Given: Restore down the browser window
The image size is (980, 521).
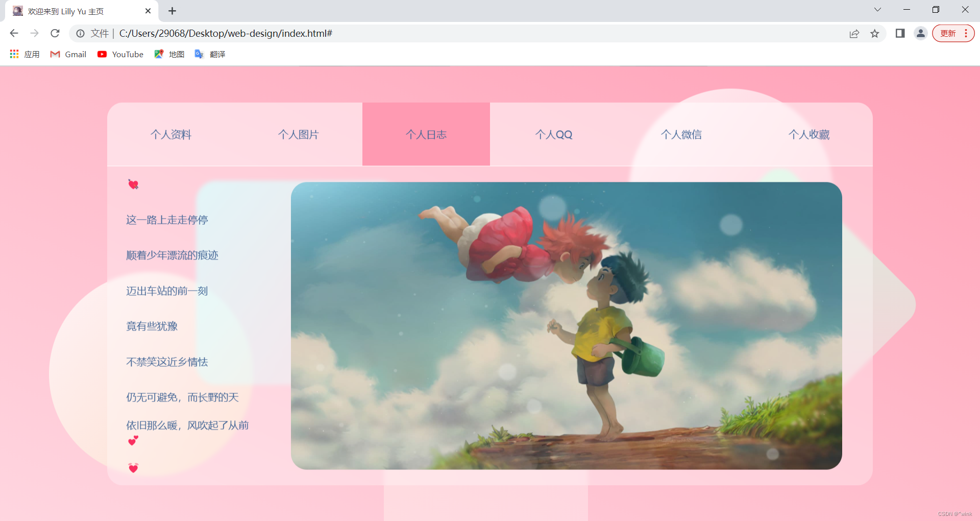Looking at the screenshot, I should point(936,10).
